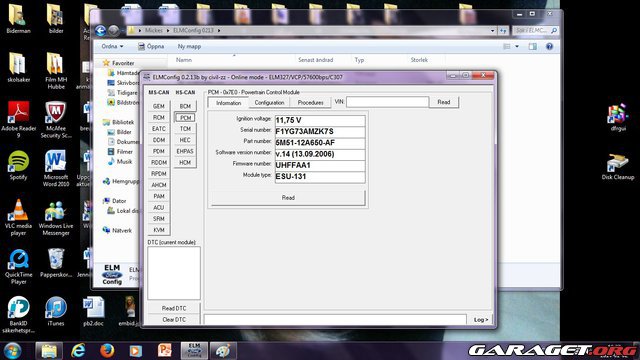Launch VLC media player shortcut
The height and width of the screenshot is (360, 640).
pyautogui.click(x=18, y=217)
